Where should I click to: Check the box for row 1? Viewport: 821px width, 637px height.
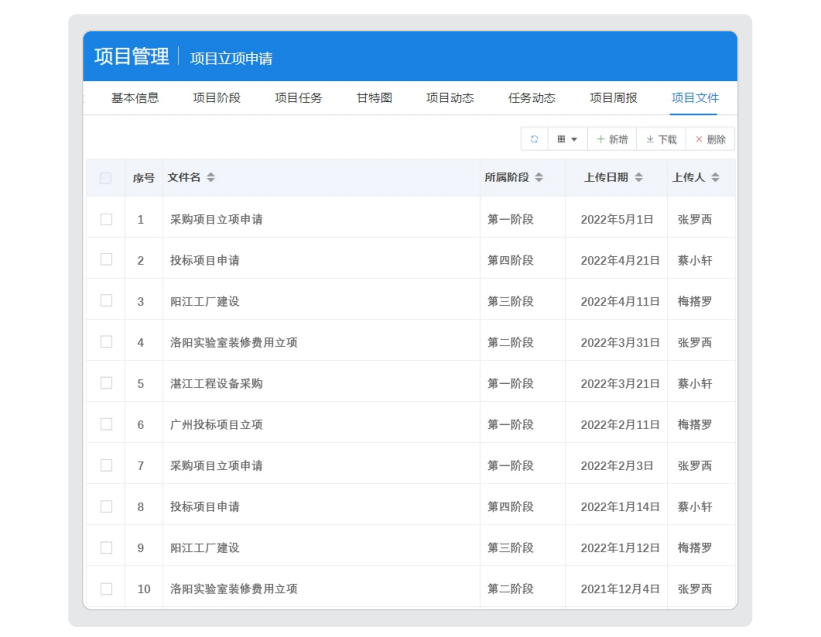click(x=106, y=219)
